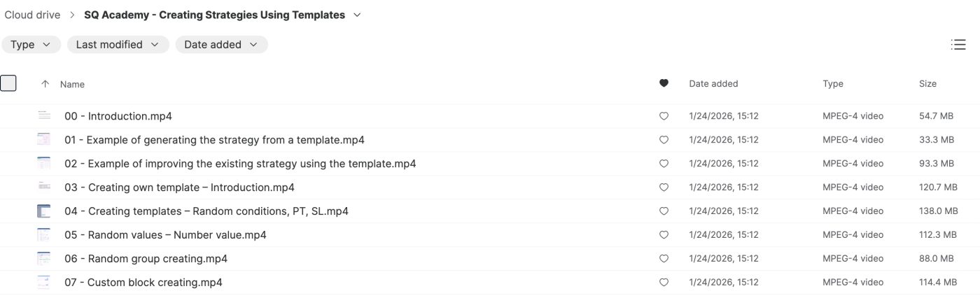The height and width of the screenshot is (305, 980).
Task: Tick the select all files checkbox
Action: coord(8,83)
